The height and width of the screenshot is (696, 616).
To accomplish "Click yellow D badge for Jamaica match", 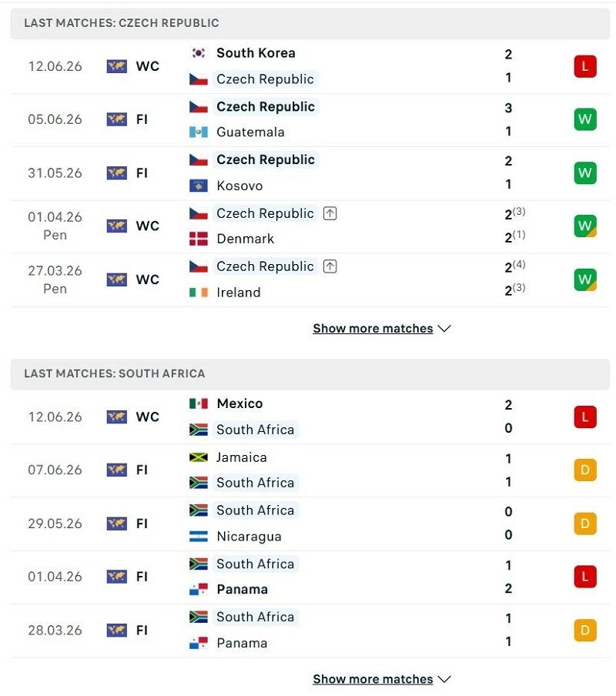I will (x=585, y=470).
